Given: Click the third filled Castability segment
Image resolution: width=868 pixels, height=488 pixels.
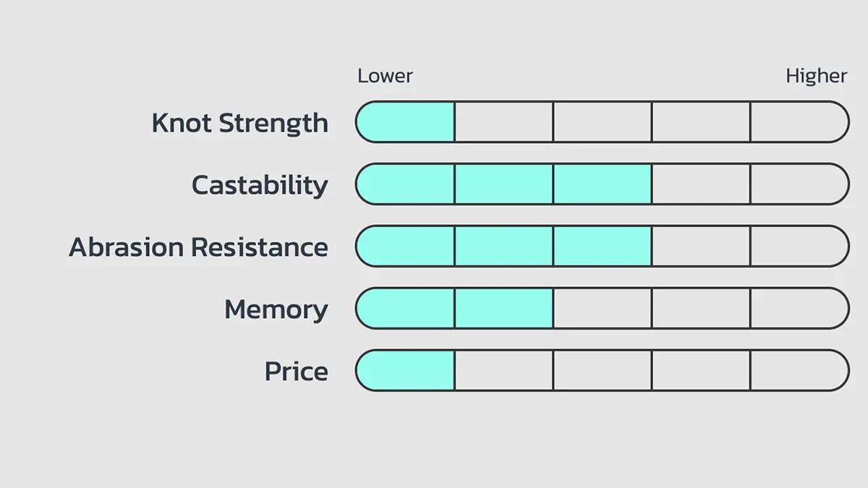Looking at the screenshot, I should (602, 184).
